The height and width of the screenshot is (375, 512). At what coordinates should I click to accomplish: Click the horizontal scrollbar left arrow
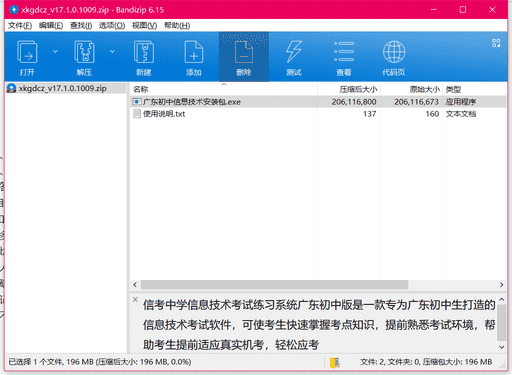[x=135, y=285]
